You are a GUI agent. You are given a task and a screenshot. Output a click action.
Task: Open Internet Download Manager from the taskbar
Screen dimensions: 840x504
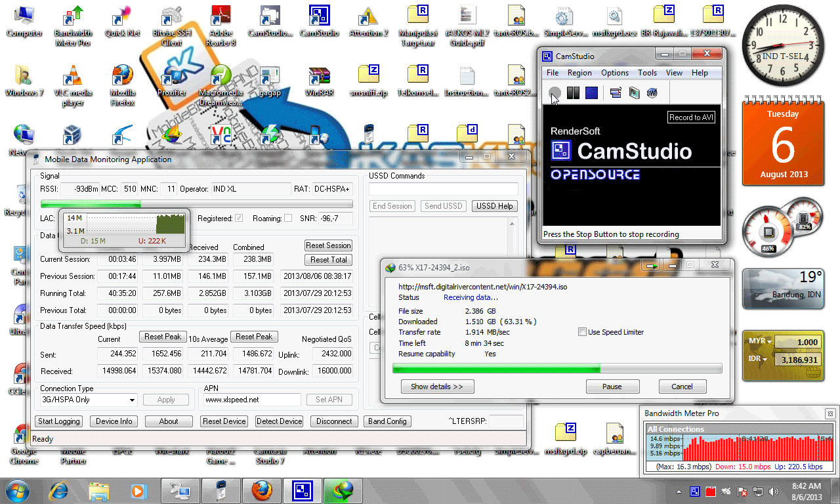point(343,490)
